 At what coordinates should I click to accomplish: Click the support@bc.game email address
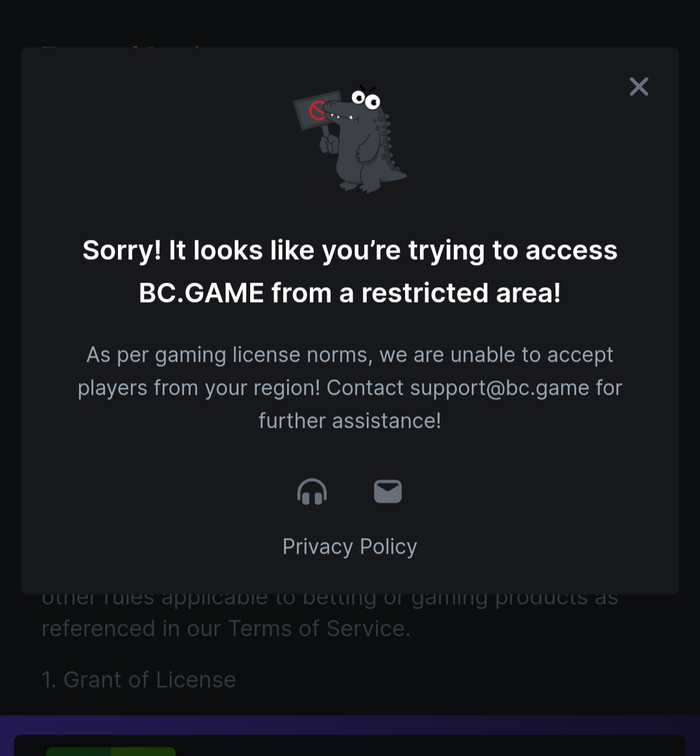click(x=500, y=388)
